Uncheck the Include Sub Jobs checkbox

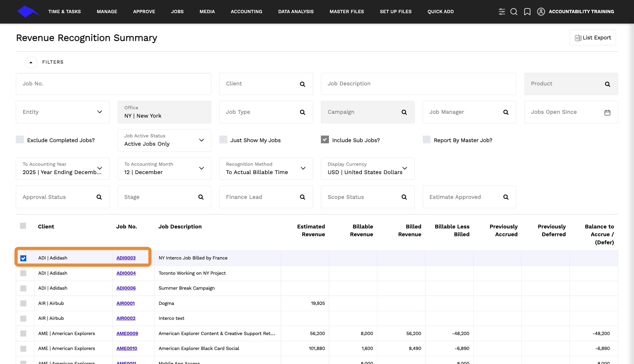325,139
